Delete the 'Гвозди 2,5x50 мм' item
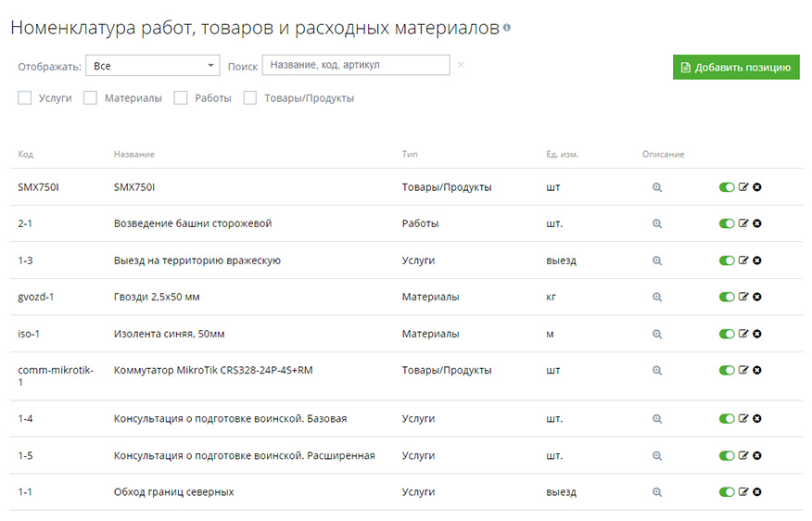This screenshot has height=521, width=812. tap(757, 297)
